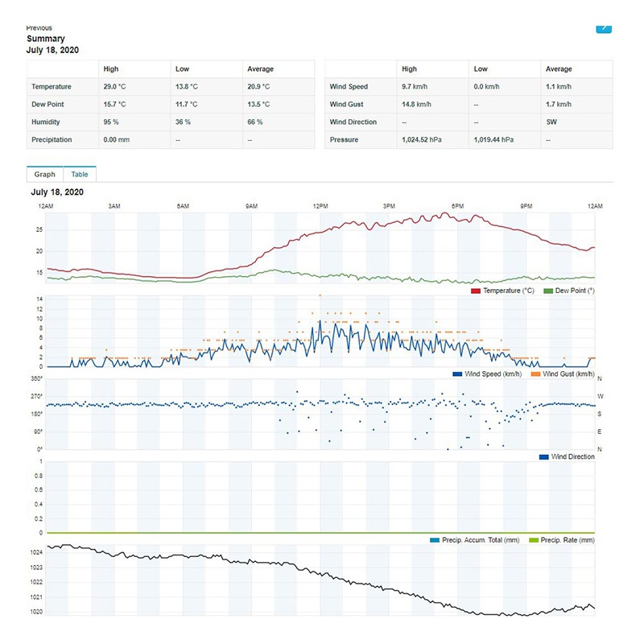Screen dimensions: 644x644
Task: Click the red Temperature legend swatch
Action: (476, 290)
